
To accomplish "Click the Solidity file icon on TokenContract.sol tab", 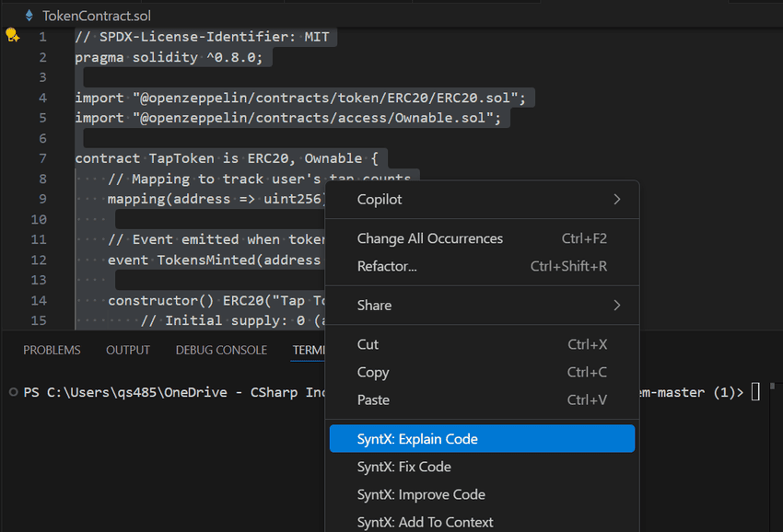I will (29, 16).
